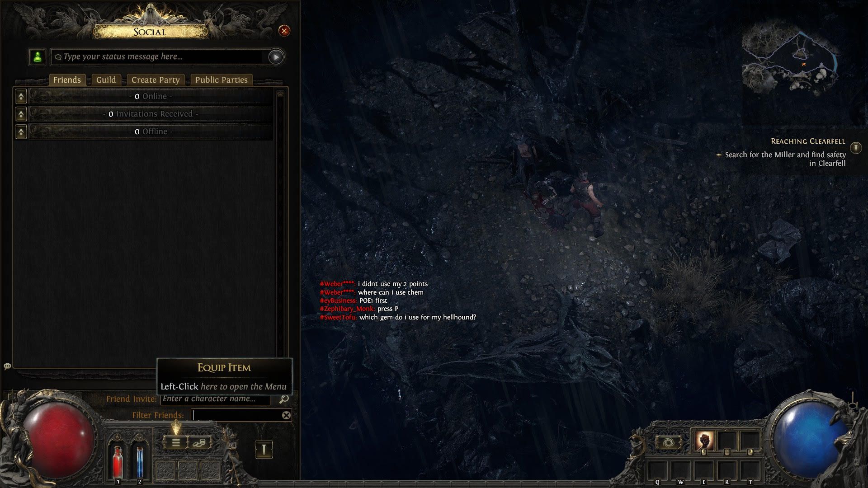
Task: Open the character status icon
Action: (x=38, y=56)
